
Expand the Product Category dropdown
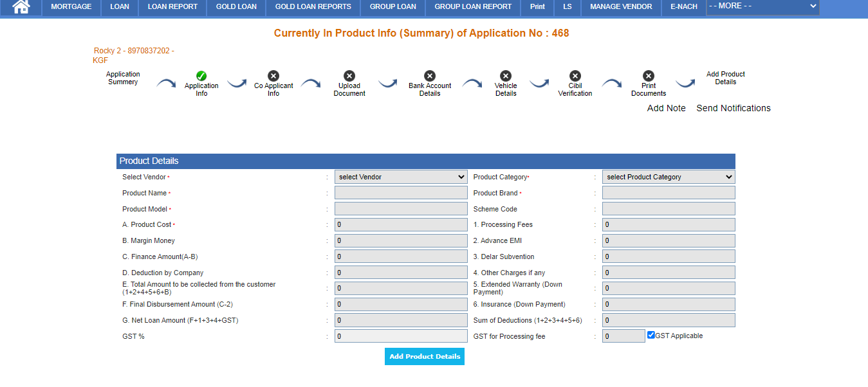[x=669, y=177]
